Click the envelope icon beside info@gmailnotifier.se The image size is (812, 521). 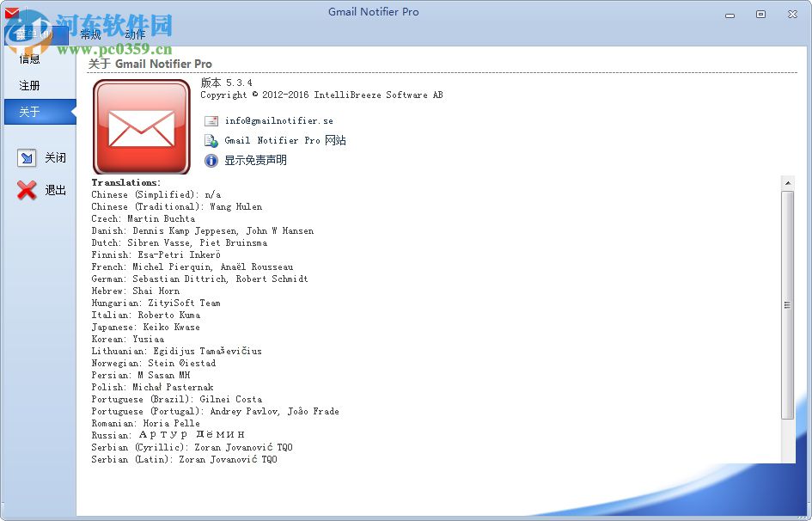(211, 120)
